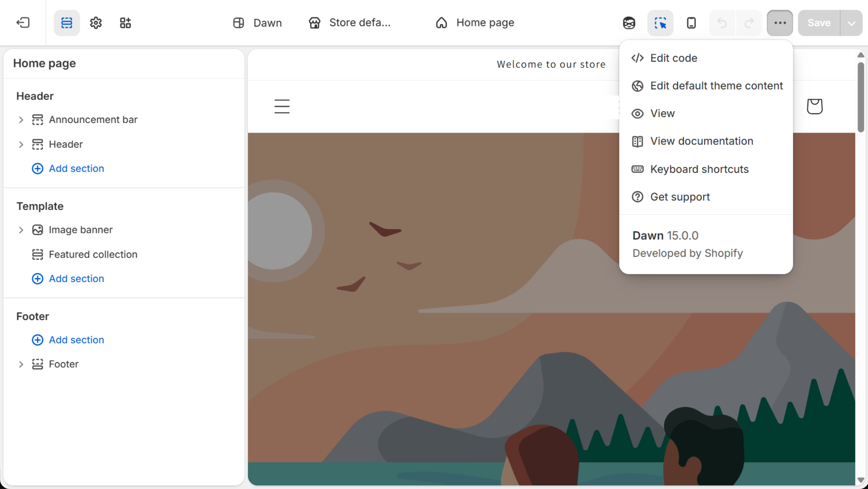Image resolution: width=868 pixels, height=489 pixels.
Task: Click the preview scroll-up arrow
Action: click(x=861, y=55)
